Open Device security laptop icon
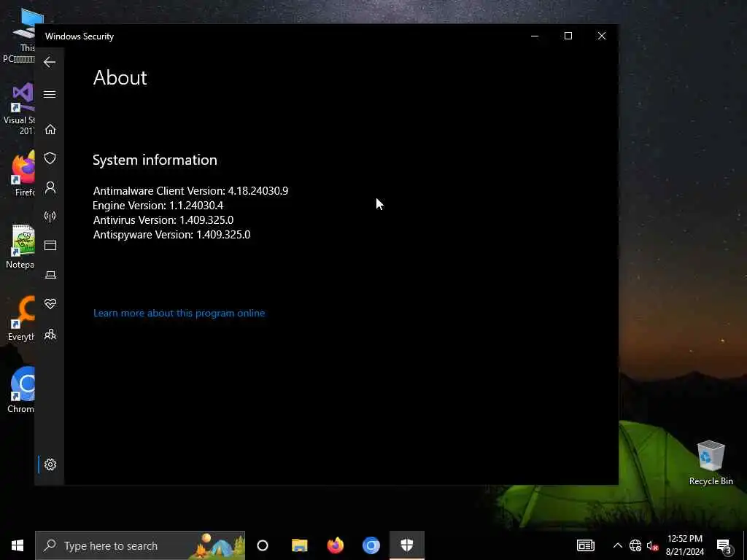 point(50,275)
